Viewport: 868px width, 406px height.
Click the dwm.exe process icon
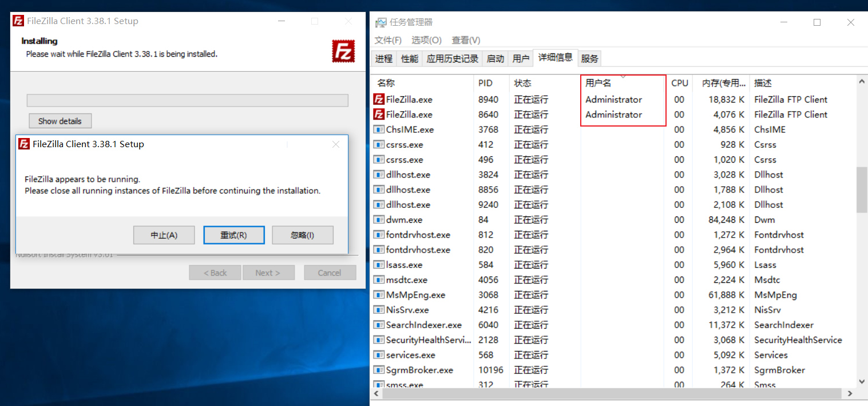click(x=378, y=219)
